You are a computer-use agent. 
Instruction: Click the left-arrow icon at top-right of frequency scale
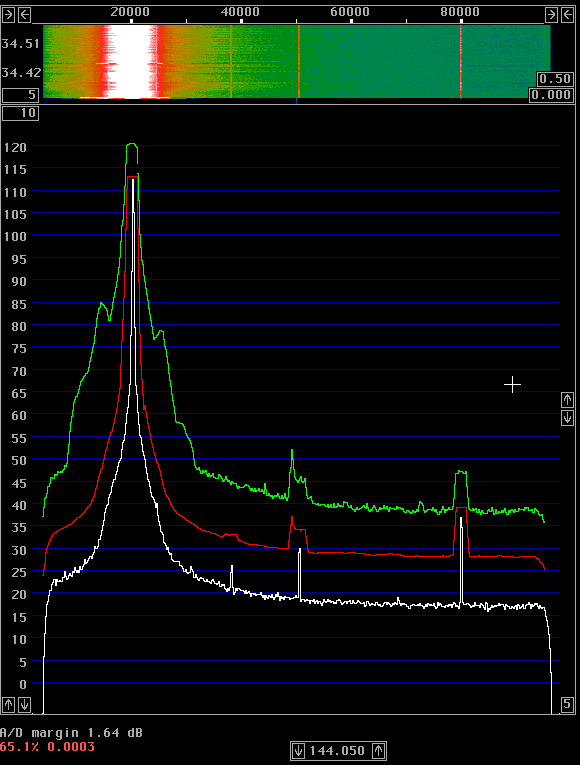coord(567,15)
